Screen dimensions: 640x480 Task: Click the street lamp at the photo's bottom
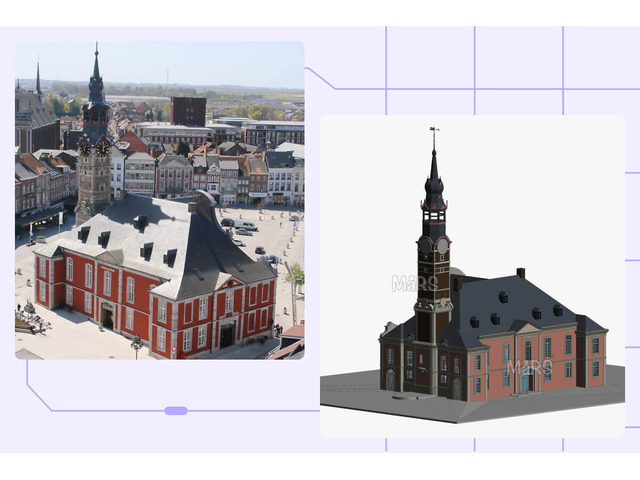[x=136, y=345]
